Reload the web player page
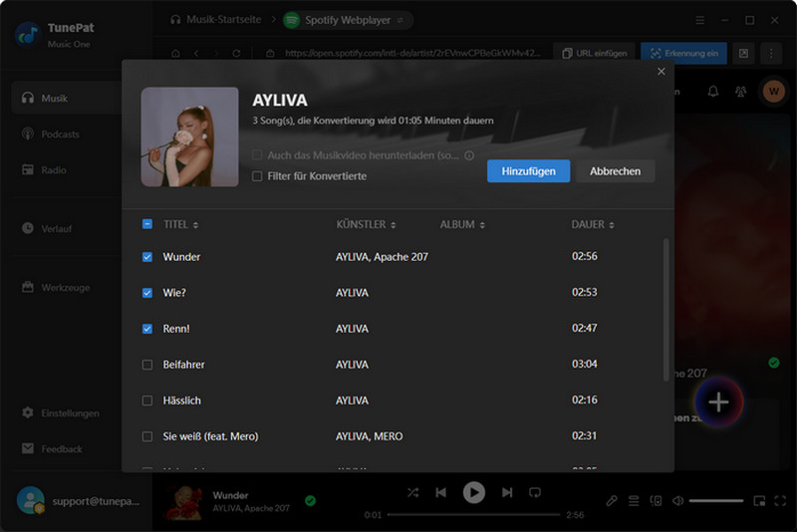The height and width of the screenshot is (532, 797). pos(236,54)
